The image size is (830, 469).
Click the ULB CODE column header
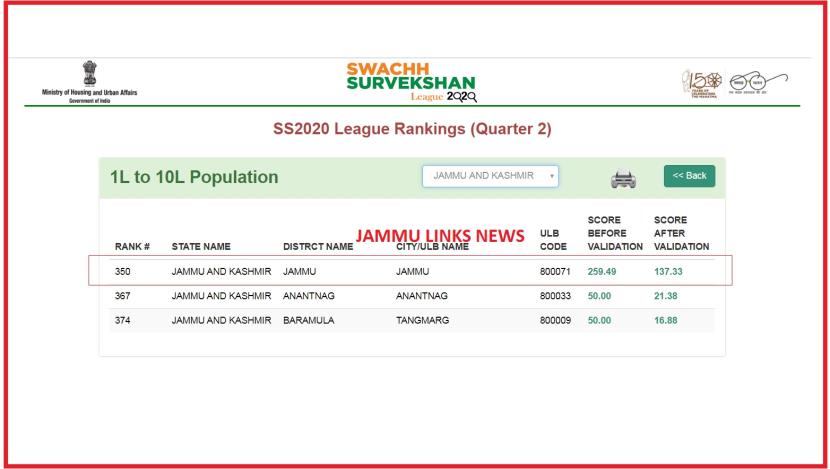coord(553,240)
